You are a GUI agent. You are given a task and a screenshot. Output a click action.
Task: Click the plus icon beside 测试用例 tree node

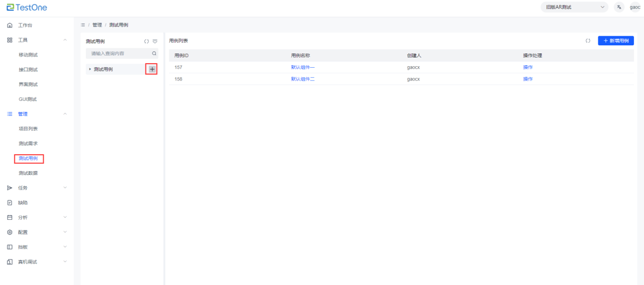(152, 69)
